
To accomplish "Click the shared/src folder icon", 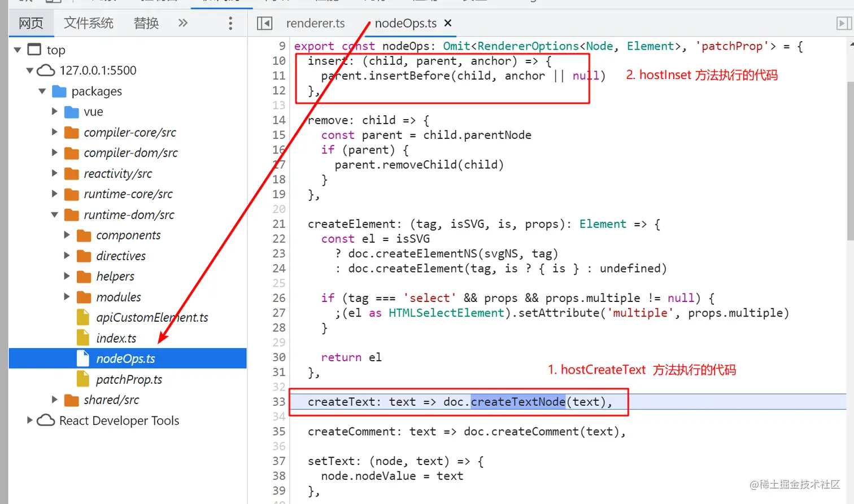I will [x=72, y=400].
